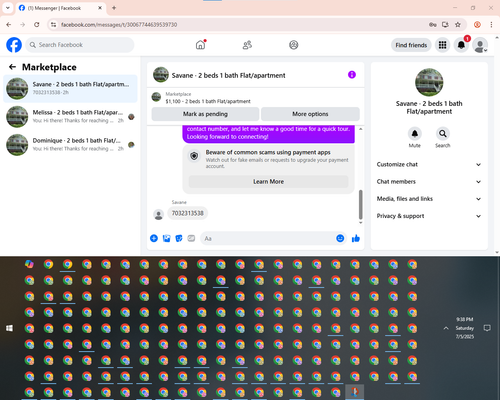This screenshot has height=400, width=500.
Task: Select the Messenger | Facebook tab
Action: pos(61,8)
